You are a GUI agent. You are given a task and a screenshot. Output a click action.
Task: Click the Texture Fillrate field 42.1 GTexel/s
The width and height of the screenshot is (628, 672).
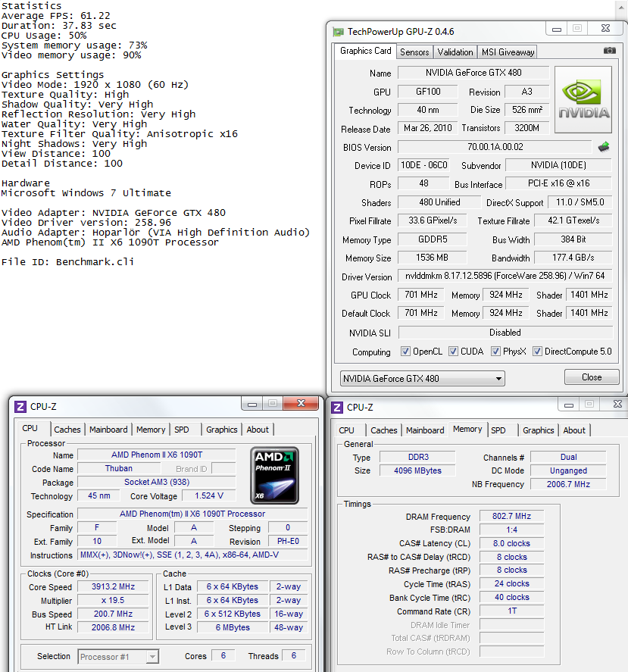pyautogui.click(x=573, y=220)
